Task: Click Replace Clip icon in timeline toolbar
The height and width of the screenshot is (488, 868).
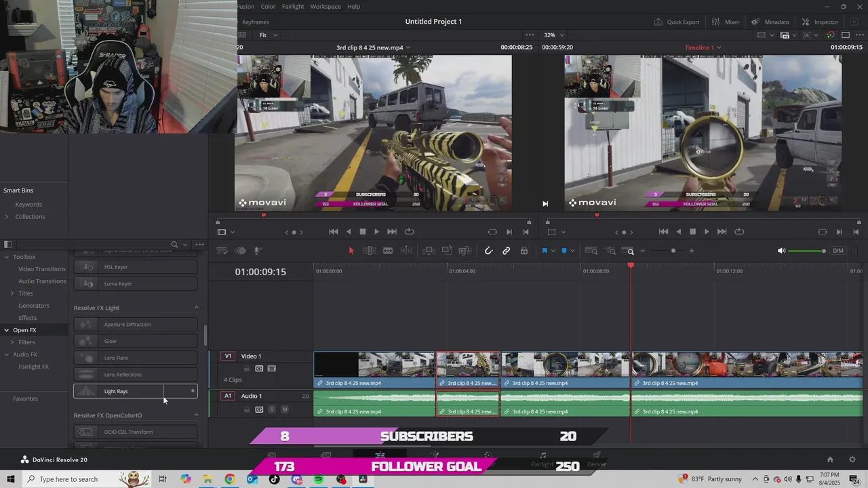Action: (465, 251)
